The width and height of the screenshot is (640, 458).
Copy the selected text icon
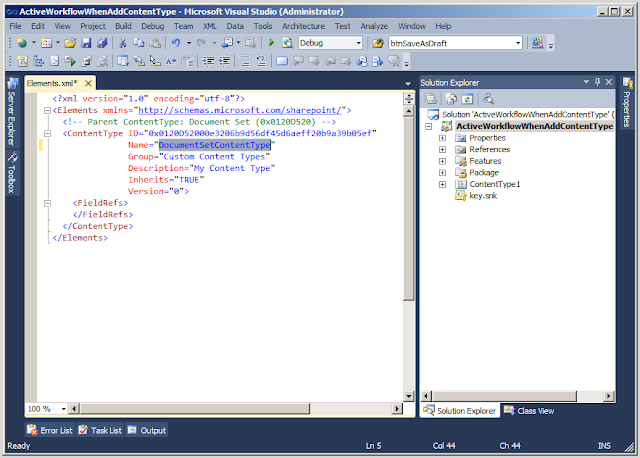point(139,43)
